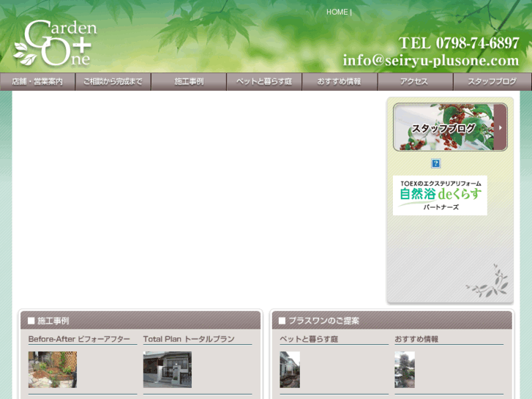Open the Total Plan house thumbnail photo
The image size is (532, 399).
click(168, 370)
